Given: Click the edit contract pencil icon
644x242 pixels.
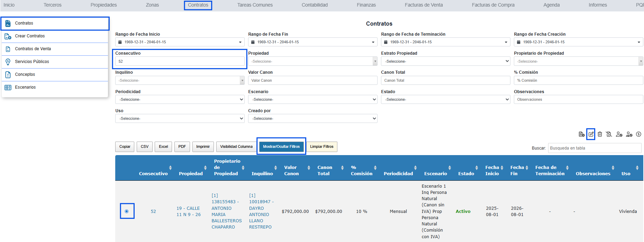Looking at the screenshot, I should click(591, 134).
